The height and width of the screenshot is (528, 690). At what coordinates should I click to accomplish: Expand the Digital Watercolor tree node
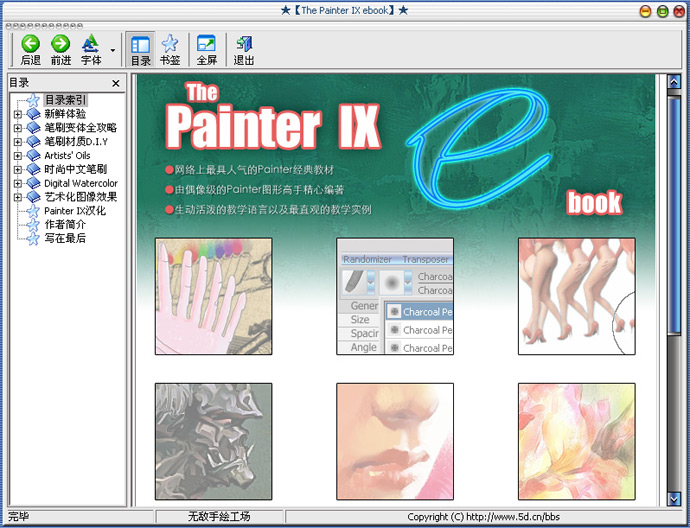(x=17, y=183)
